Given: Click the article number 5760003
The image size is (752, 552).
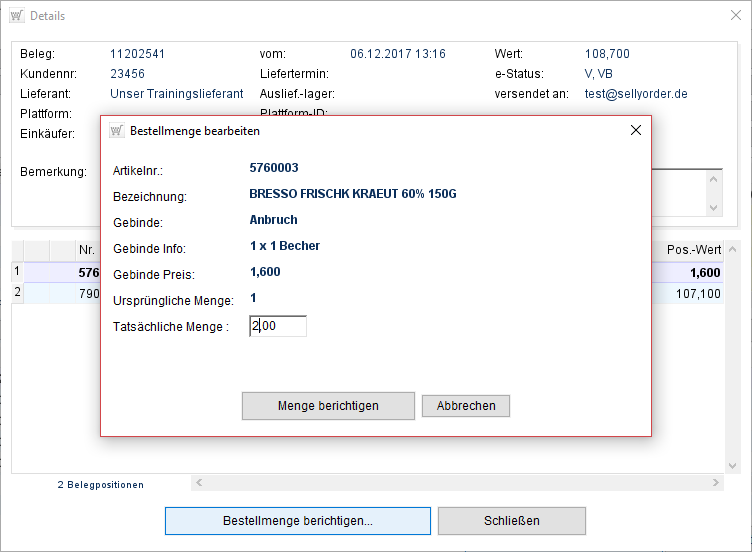Looking at the screenshot, I should 274,168.
